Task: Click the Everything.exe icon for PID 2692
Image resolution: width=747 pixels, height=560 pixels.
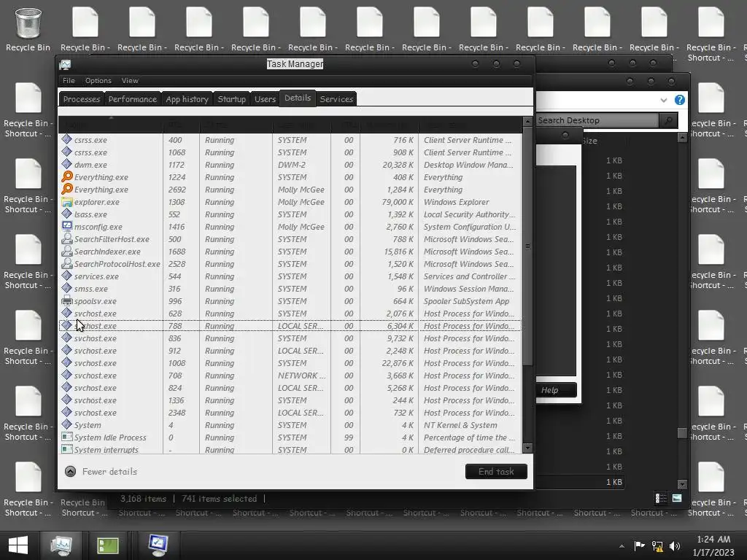Action: click(67, 189)
